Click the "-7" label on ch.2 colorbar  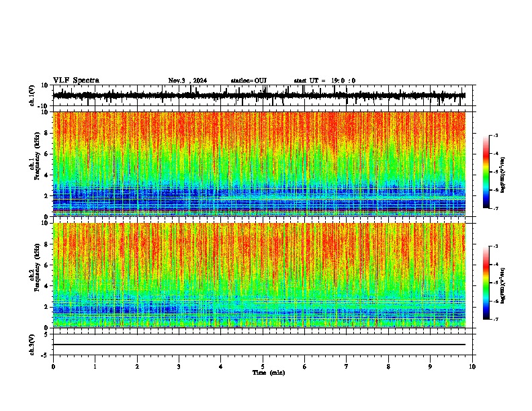coord(495,319)
